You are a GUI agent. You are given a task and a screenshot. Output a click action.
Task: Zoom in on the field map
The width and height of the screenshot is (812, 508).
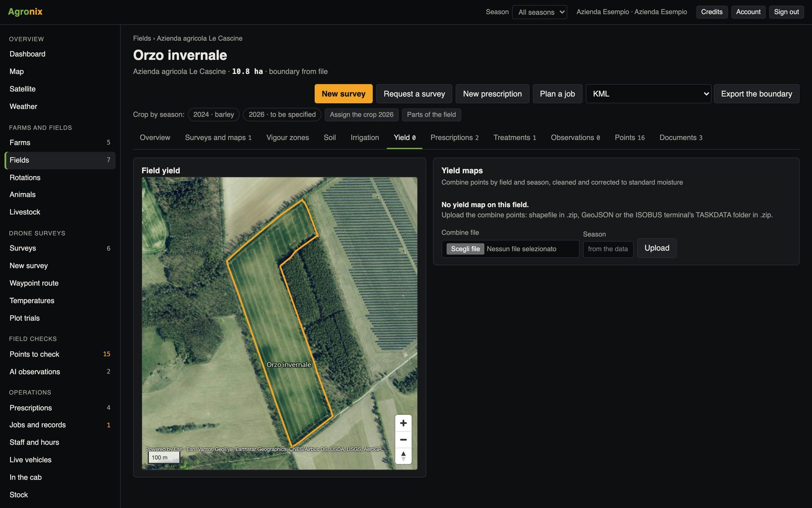pyautogui.click(x=403, y=423)
